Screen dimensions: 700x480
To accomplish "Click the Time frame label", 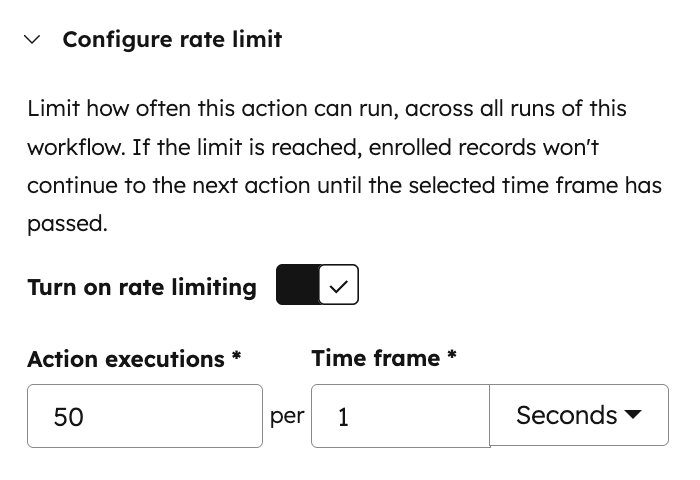I will [x=375, y=358].
